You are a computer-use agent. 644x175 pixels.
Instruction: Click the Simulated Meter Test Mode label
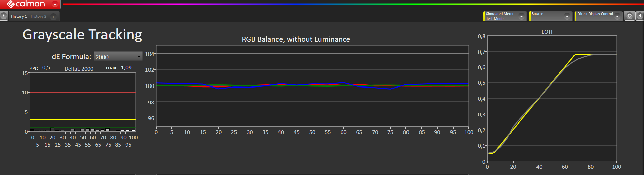pos(500,16)
